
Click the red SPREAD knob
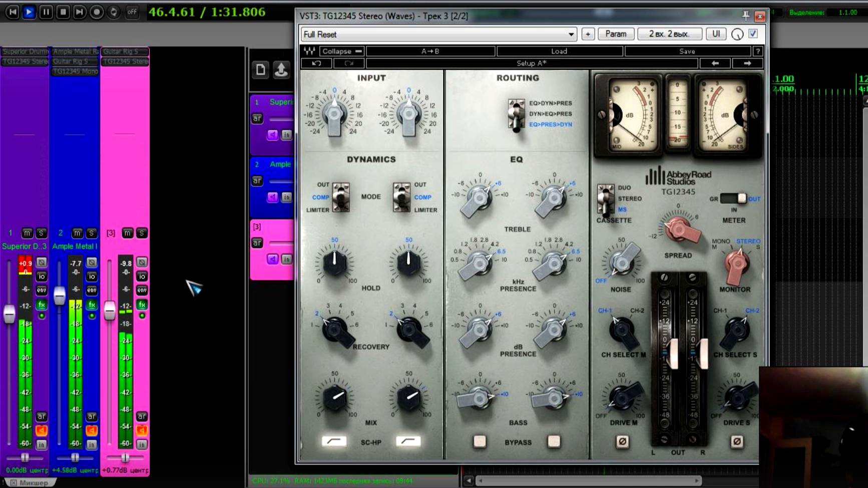click(x=679, y=229)
